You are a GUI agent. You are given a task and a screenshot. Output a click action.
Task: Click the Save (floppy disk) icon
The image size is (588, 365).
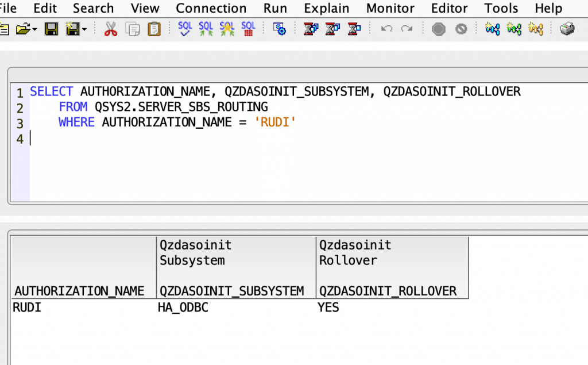coord(52,29)
